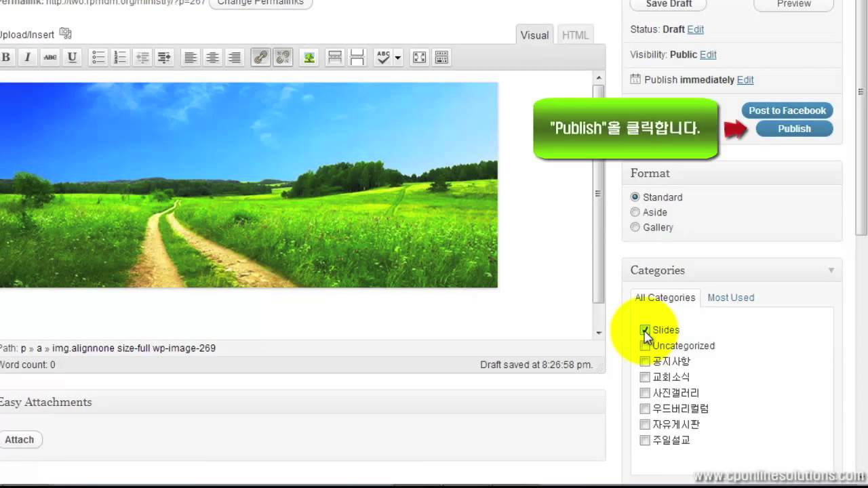Check the 주일설교 category
The width and height of the screenshot is (868, 488).
(645, 441)
